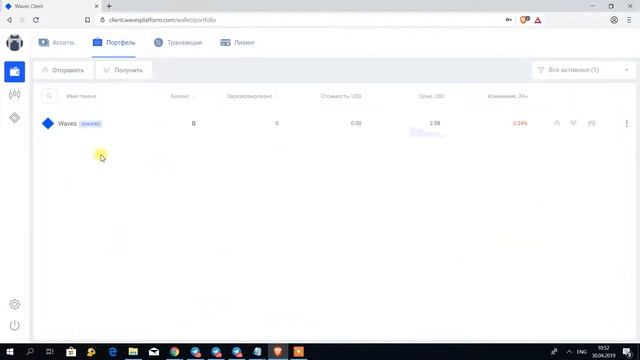Screen dimensions: 640x360
Task: Click the send arrow icon in Waves row
Action: tap(556, 123)
